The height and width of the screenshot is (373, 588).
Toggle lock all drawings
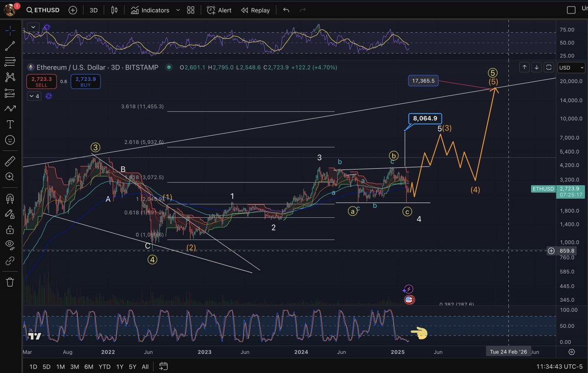10,230
